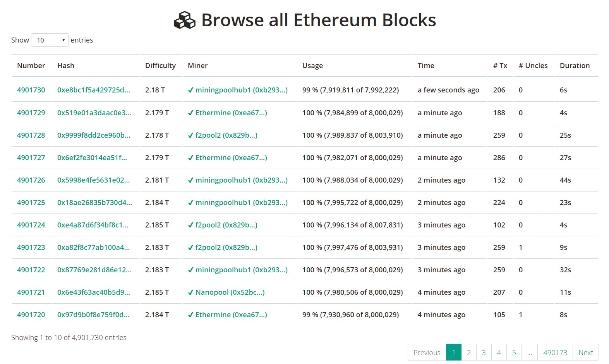Open miner f2pool2 for block 4901728
This screenshot has width=609, height=364.
226,135
